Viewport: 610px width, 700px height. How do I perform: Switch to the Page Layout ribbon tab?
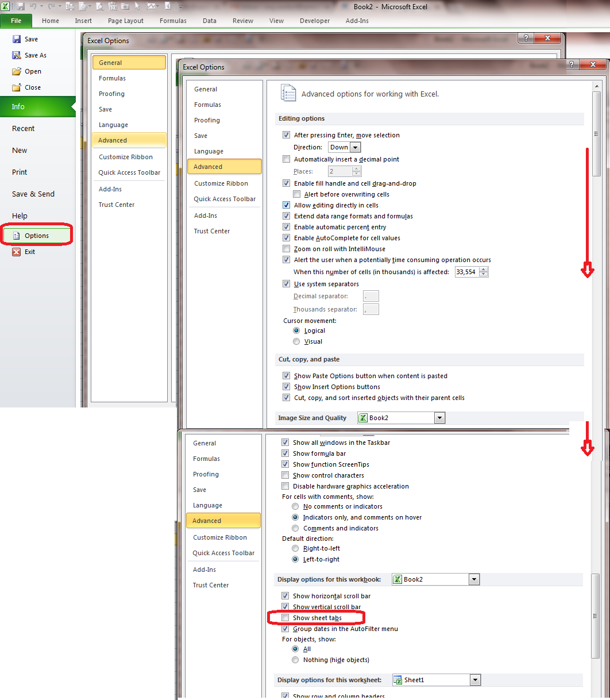click(x=126, y=21)
